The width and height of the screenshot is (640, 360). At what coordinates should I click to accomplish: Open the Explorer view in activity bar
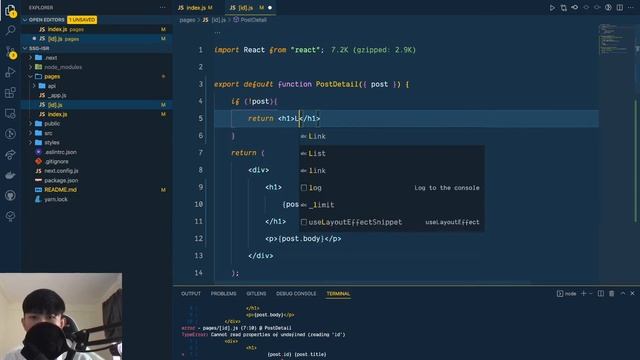pyautogui.click(x=11, y=11)
